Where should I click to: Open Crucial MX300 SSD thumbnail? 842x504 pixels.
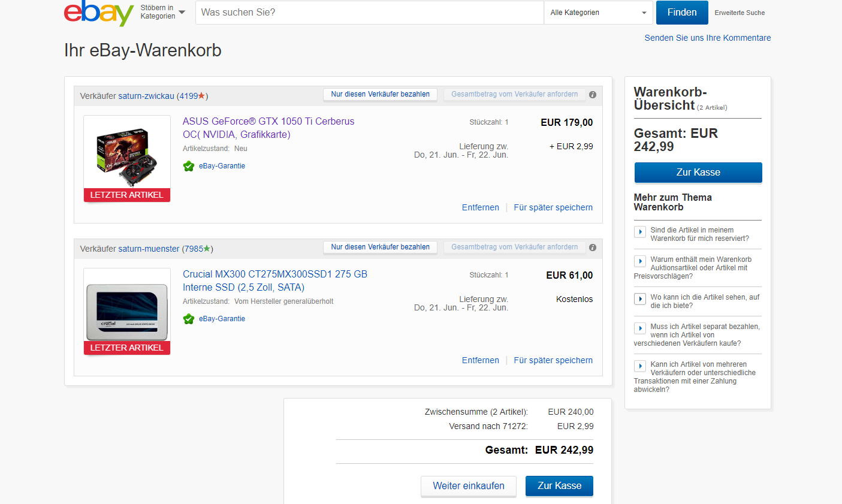127,311
